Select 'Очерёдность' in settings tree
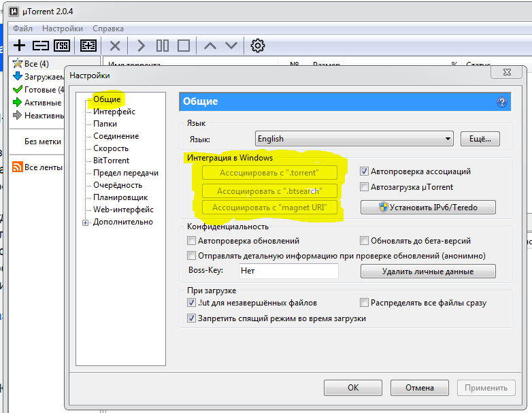532x413 pixels. pos(118,185)
